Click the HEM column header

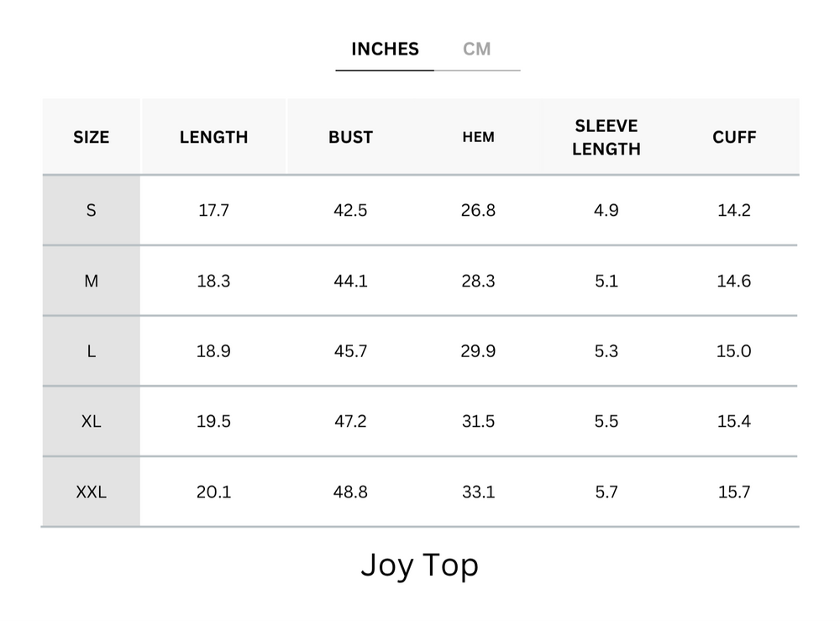(478, 137)
